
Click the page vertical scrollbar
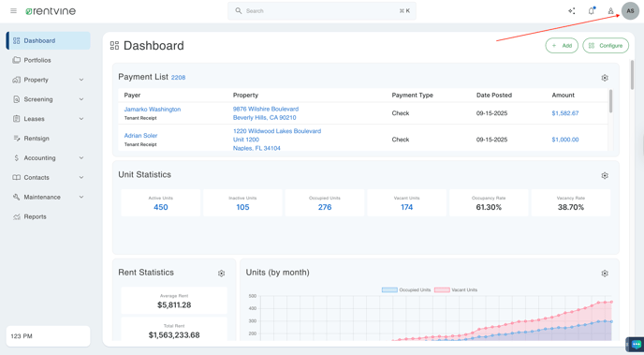click(632, 75)
